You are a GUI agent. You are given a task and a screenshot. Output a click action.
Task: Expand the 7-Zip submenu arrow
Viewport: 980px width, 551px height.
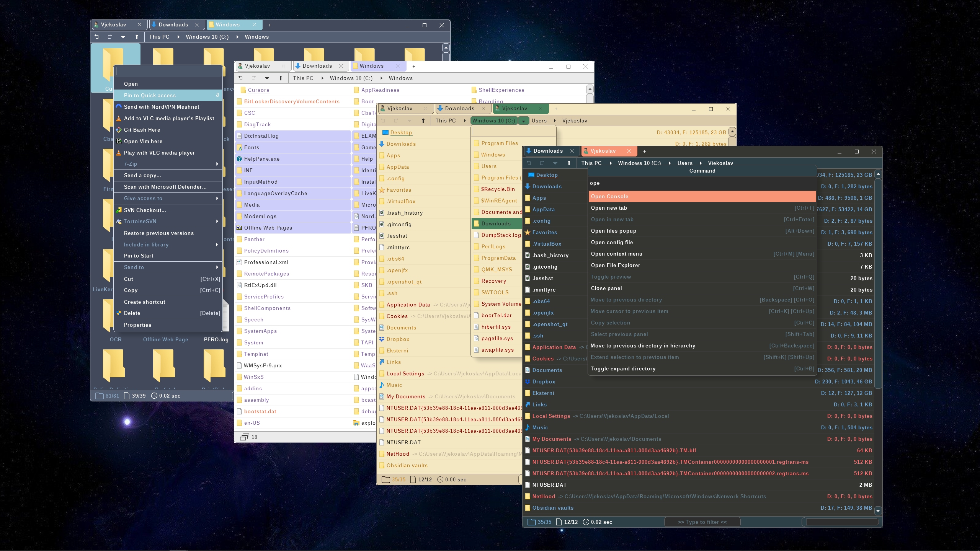click(217, 164)
